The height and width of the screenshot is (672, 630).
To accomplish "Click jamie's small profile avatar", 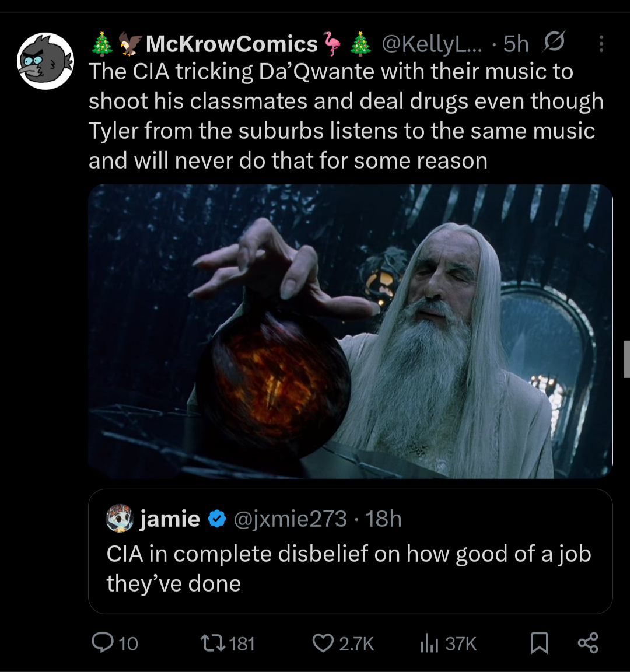I will pos(120,518).
